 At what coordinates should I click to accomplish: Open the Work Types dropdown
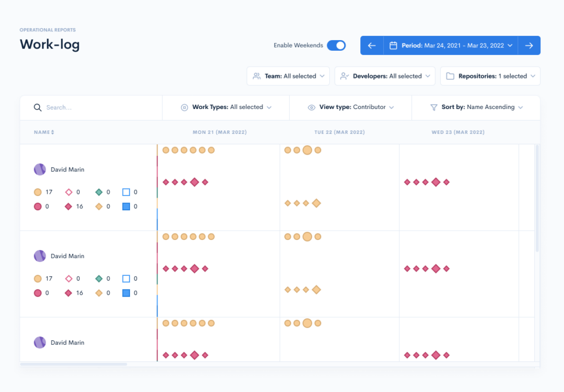point(226,107)
